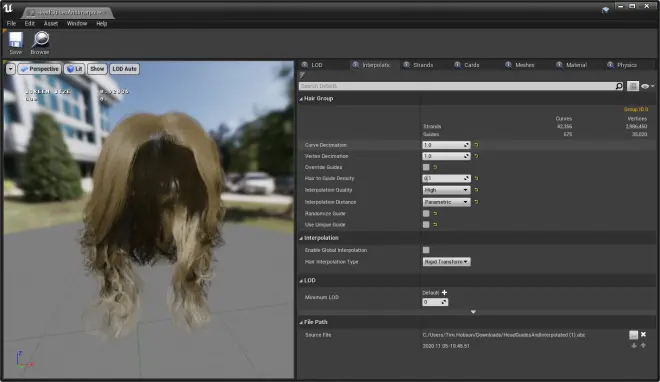660x382 pixels.
Task: Open viewport options dropdown arrow
Action: click(11, 69)
